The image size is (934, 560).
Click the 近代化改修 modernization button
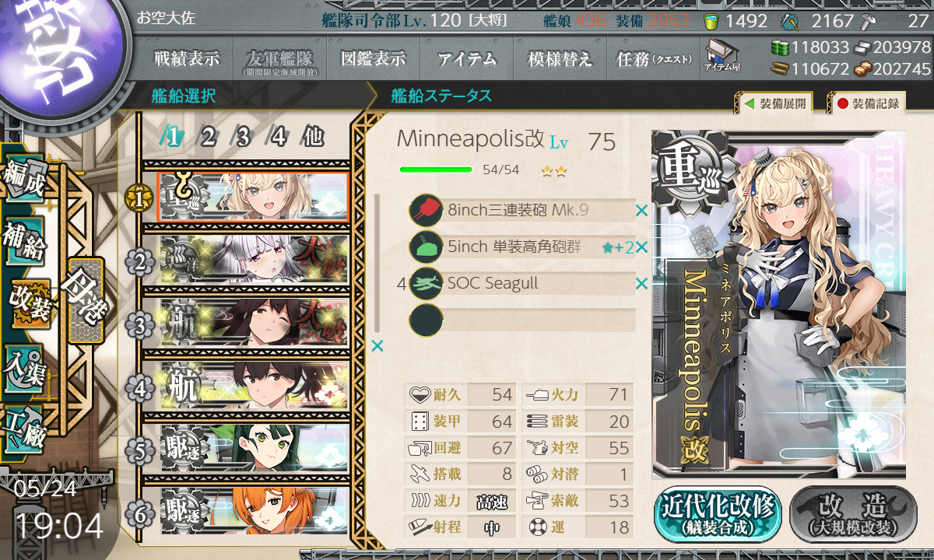718,514
